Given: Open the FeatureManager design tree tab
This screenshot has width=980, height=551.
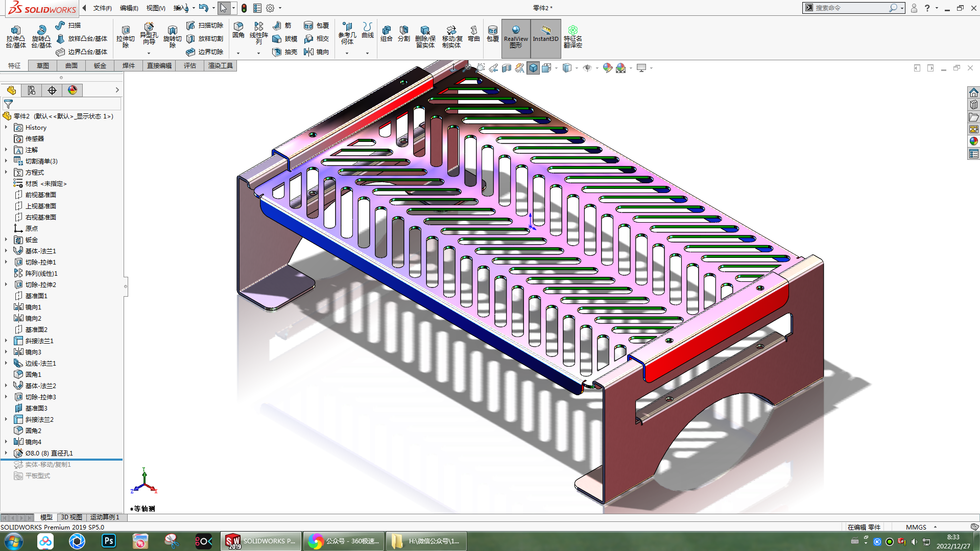Looking at the screenshot, I should coord(11,90).
